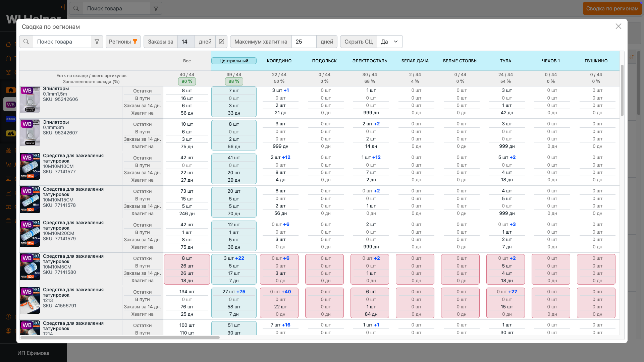644x362 pixels.
Task: Click the edit pencil icon beside the days field
Action: [x=221, y=42]
